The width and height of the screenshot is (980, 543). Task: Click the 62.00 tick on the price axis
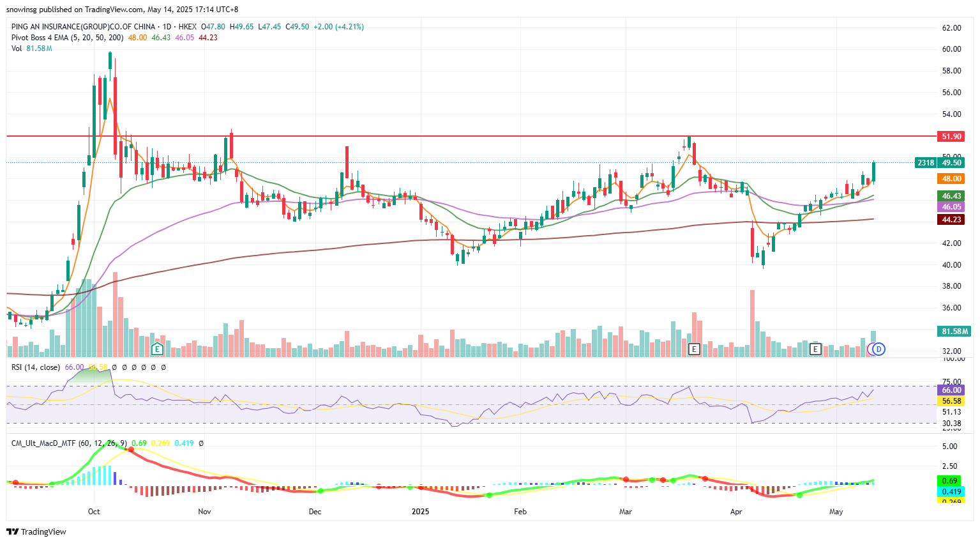click(x=951, y=28)
